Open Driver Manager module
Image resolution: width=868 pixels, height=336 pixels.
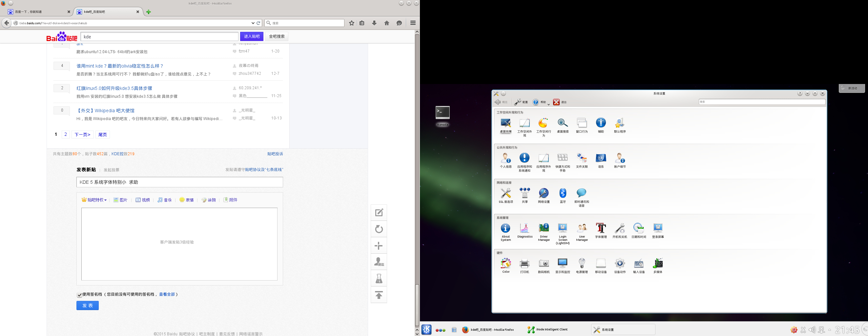(544, 232)
